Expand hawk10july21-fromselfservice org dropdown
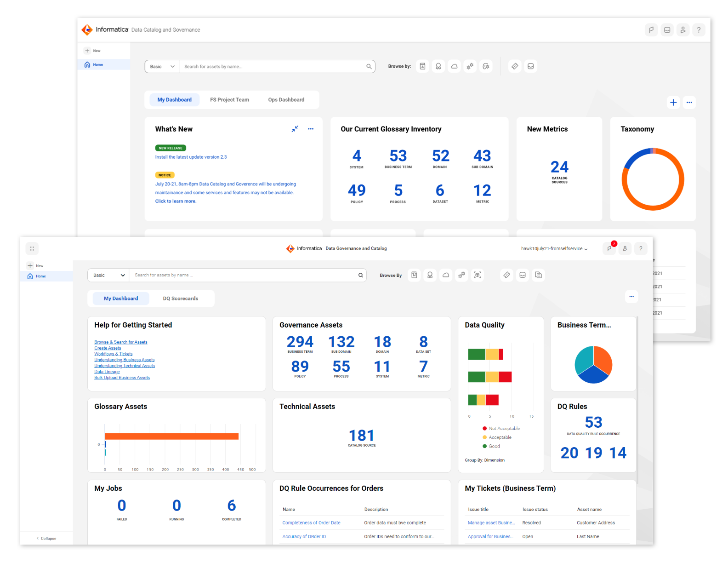Viewport: 728px width, 563px height. [x=554, y=248]
